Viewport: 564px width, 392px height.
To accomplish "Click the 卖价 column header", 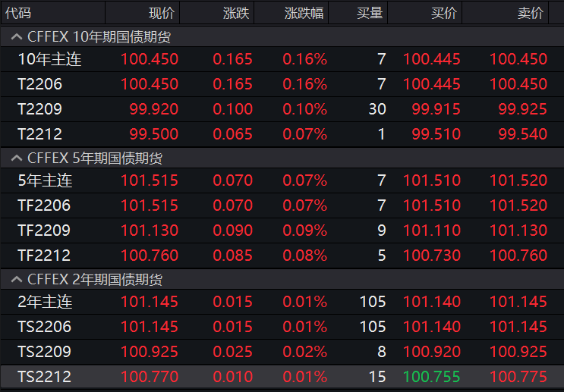I will (531, 13).
